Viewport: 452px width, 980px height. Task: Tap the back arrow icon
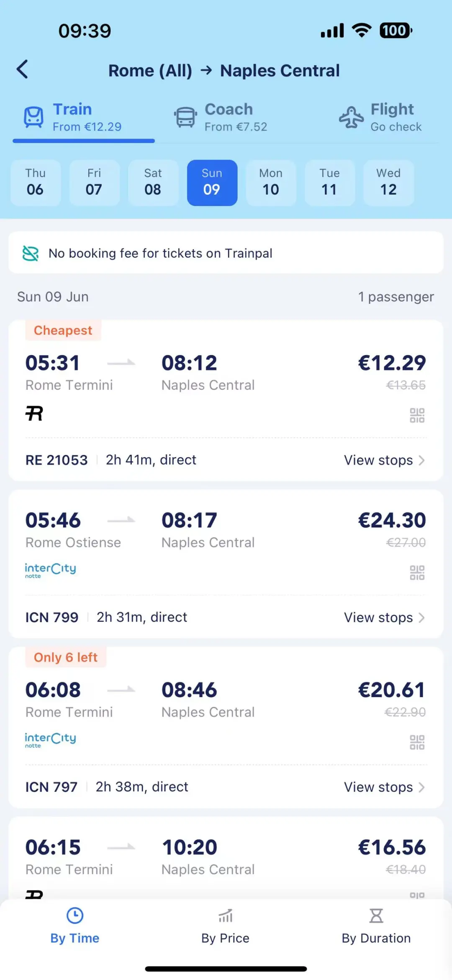(x=23, y=69)
